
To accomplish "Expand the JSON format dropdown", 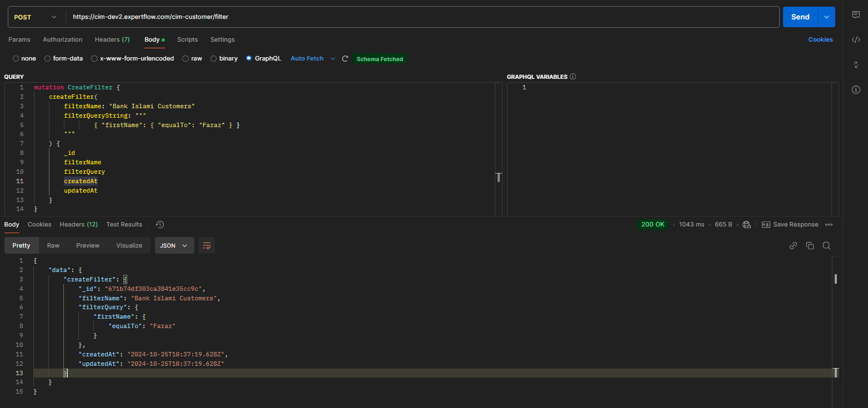I will pyautogui.click(x=174, y=245).
